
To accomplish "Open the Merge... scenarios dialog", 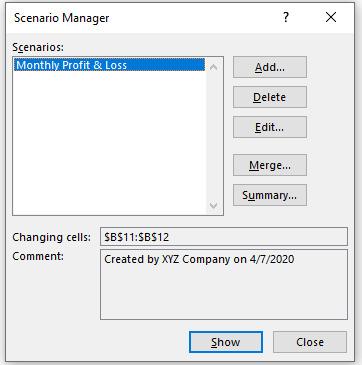I will pyautogui.click(x=270, y=165).
